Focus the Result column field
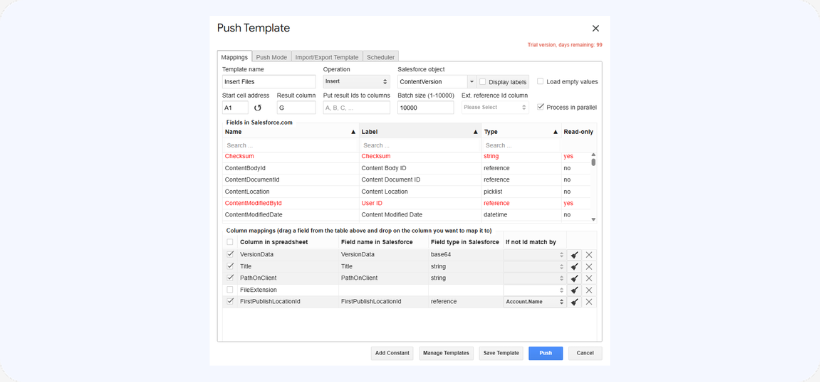The width and height of the screenshot is (820, 382). (297, 107)
